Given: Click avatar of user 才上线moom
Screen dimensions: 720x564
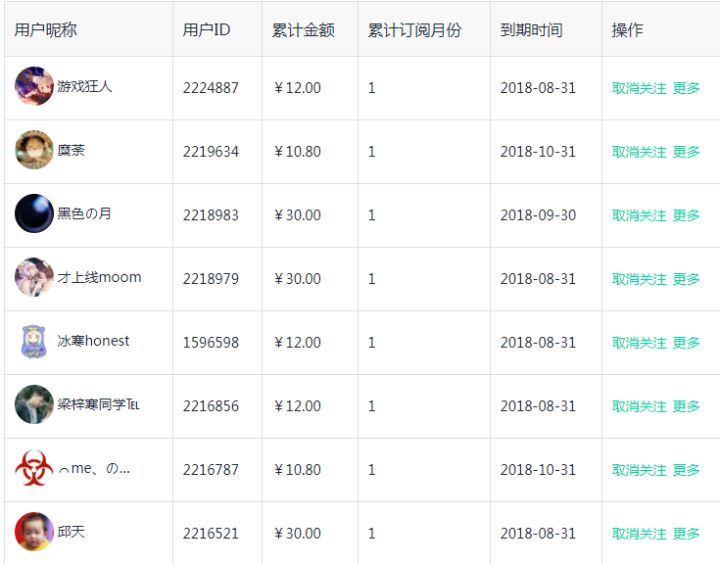Looking at the screenshot, I should click(x=34, y=278).
